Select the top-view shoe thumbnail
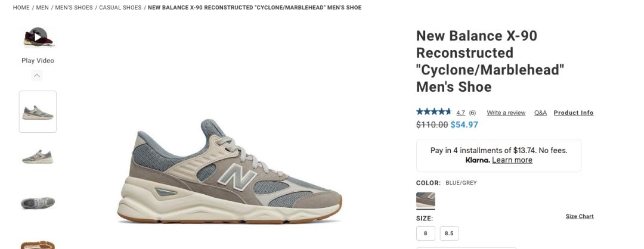The height and width of the screenshot is (249, 644). (38, 203)
